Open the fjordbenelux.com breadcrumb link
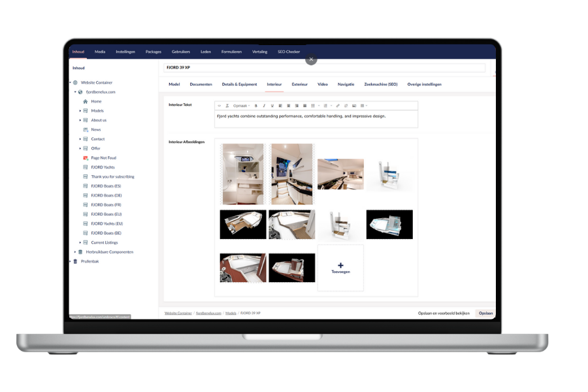 tap(208, 313)
